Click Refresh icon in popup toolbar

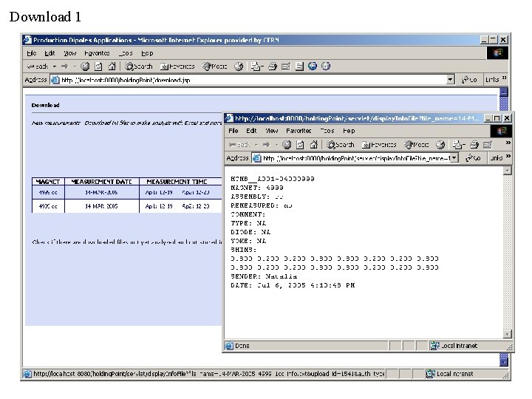[x=300, y=146]
